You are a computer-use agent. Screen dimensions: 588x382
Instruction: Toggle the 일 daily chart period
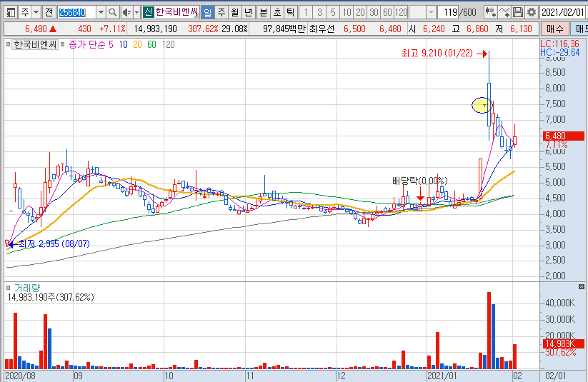click(x=207, y=12)
